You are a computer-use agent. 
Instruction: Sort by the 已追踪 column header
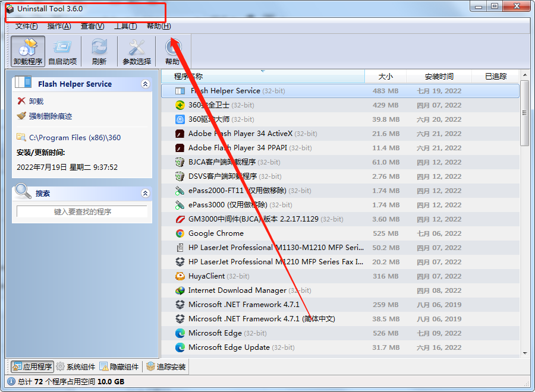[495, 77]
